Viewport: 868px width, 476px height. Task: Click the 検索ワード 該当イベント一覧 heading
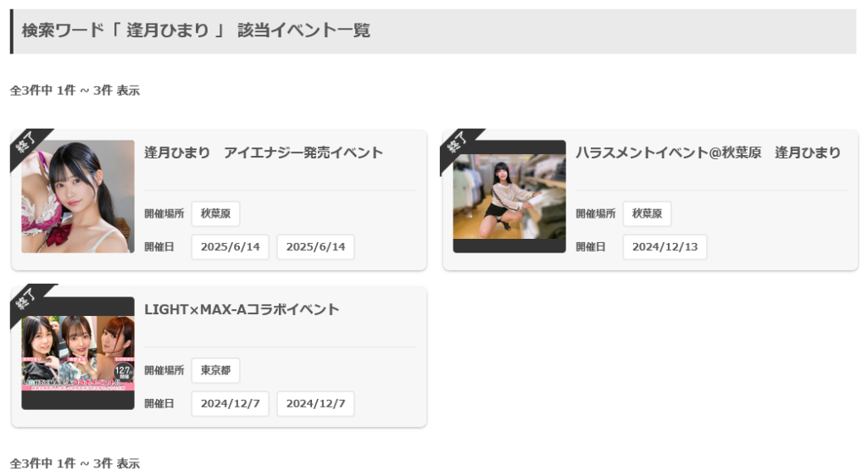(x=196, y=30)
